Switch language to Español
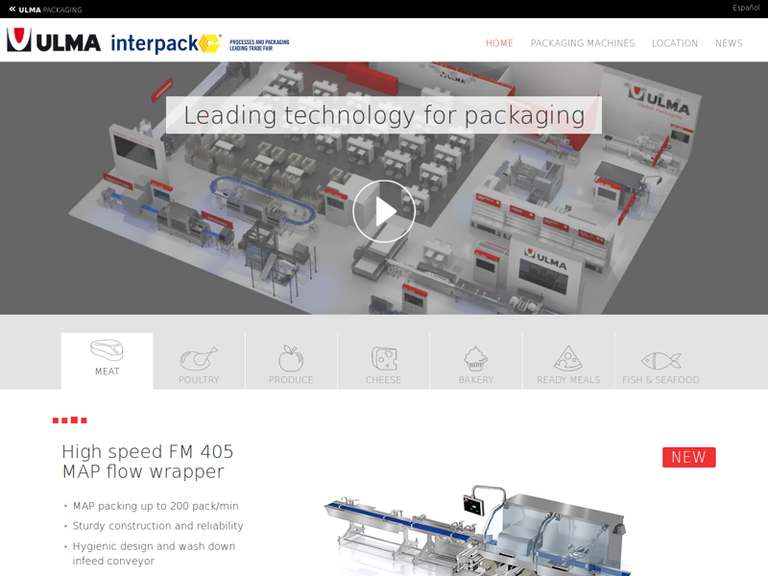The image size is (768, 576). point(745,8)
